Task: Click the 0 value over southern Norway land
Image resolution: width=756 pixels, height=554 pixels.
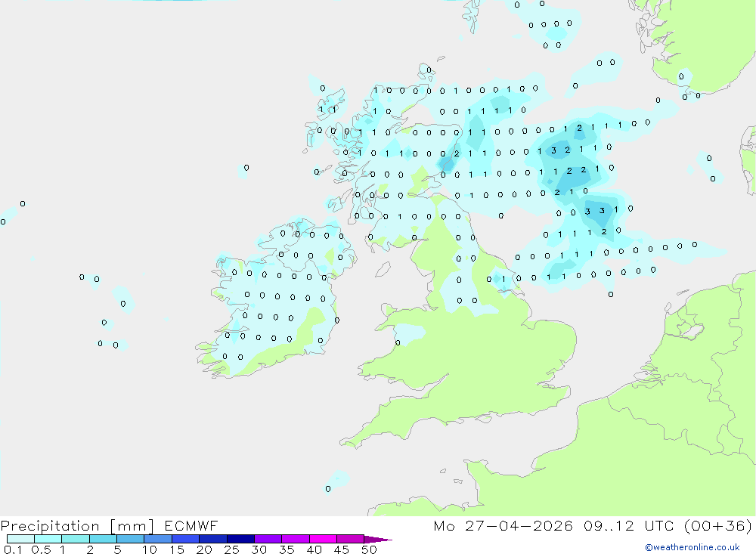Action: pos(681,76)
